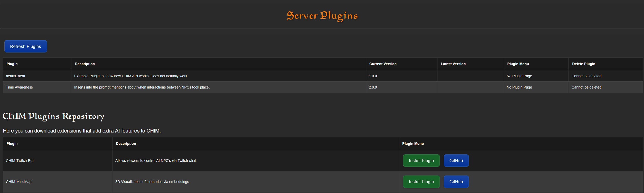Select the herika_heal plugin name
The width and height of the screenshot is (644, 193).
click(15, 76)
